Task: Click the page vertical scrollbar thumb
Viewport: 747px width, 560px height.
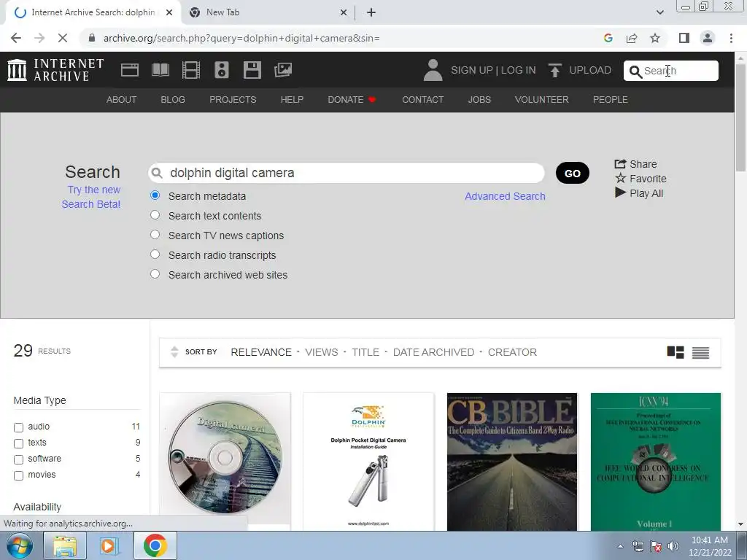Action: click(740, 117)
